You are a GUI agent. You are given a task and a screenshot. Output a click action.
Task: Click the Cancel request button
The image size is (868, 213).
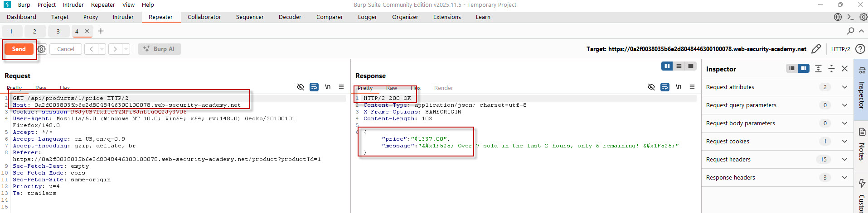[66, 49]
